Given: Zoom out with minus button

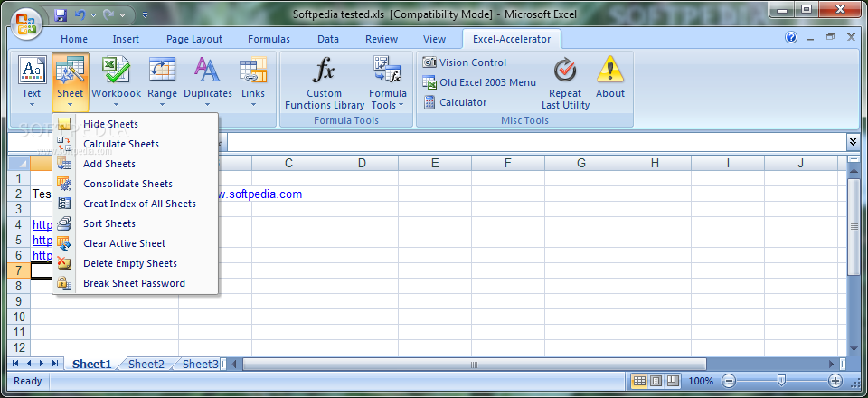Looking at the screenshot, I should coord(729,381).
